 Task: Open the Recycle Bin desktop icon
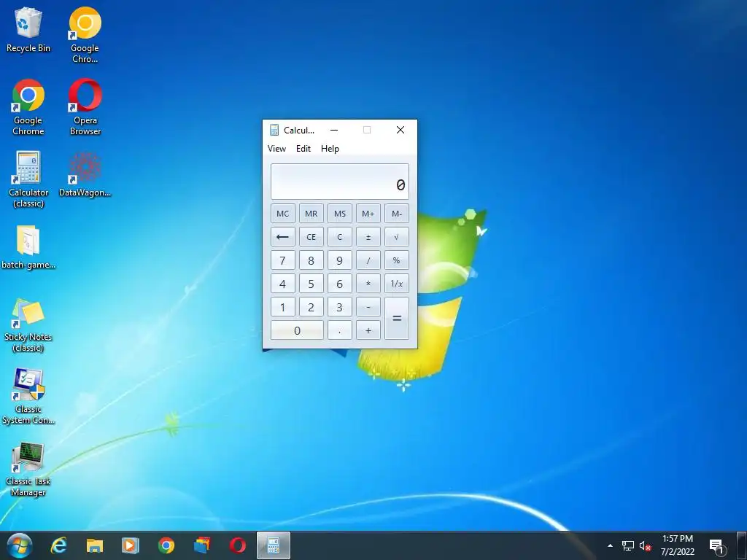coord(28,30)
